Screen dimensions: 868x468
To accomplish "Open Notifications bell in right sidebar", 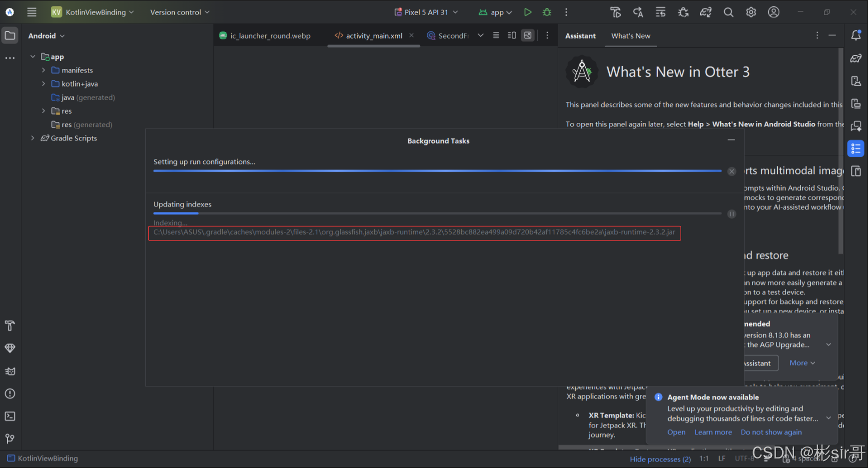I will [856, 35].
